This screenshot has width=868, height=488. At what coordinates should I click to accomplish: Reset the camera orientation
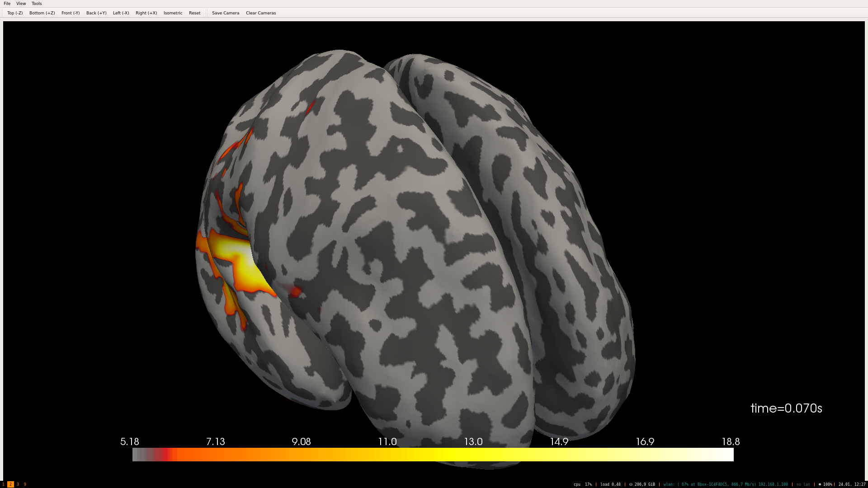[194, 13]
